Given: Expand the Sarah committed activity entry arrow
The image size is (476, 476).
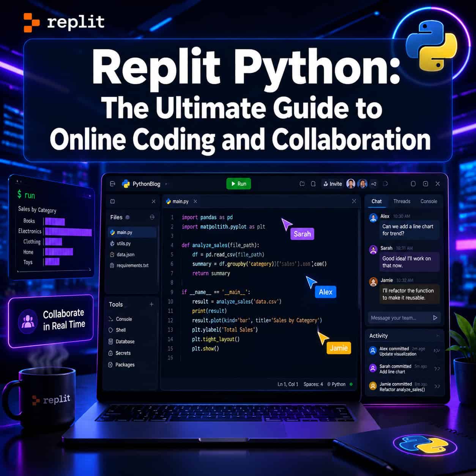Looking at the screenshot, I should (437, 369).
